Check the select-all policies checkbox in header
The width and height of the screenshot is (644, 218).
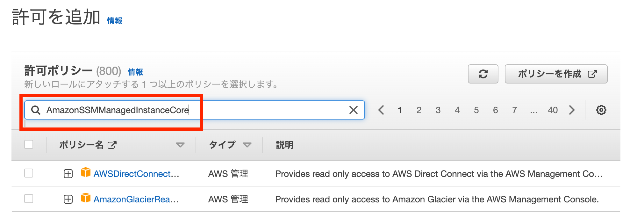29,144
